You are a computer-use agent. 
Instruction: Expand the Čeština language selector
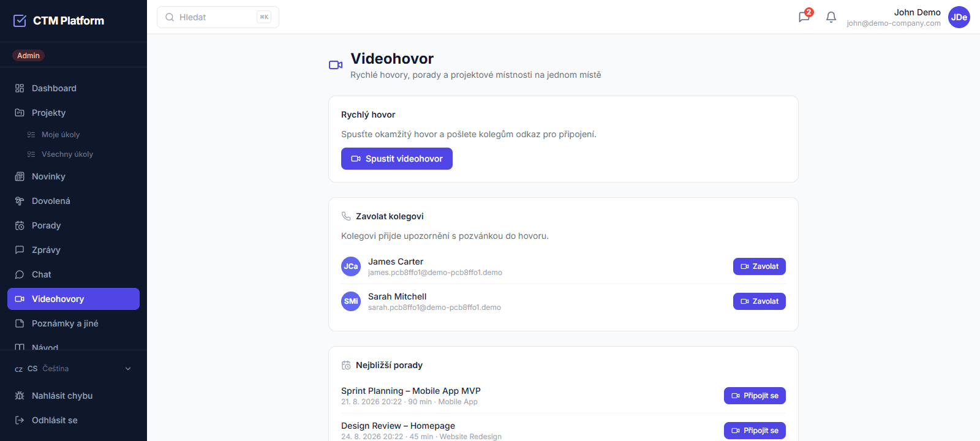[x=73, y=369]
